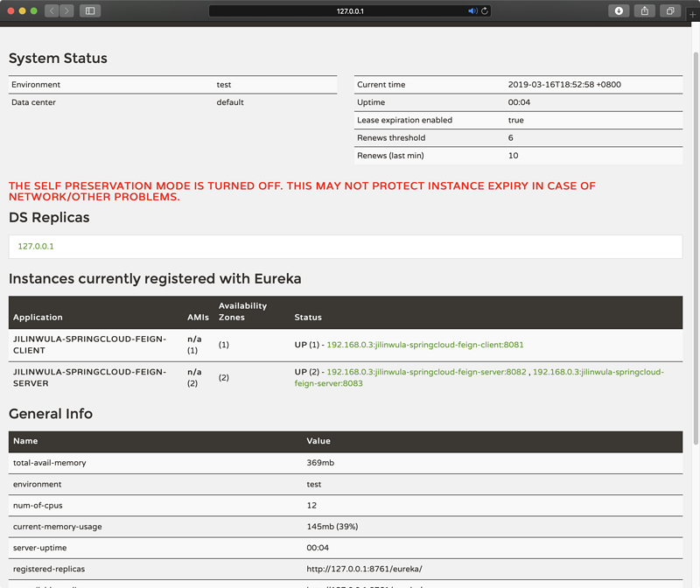Image resolution: width=700 pixels, height=588 pixels.
Task: Open the Share menu
Action: click(x=645, y=10)
